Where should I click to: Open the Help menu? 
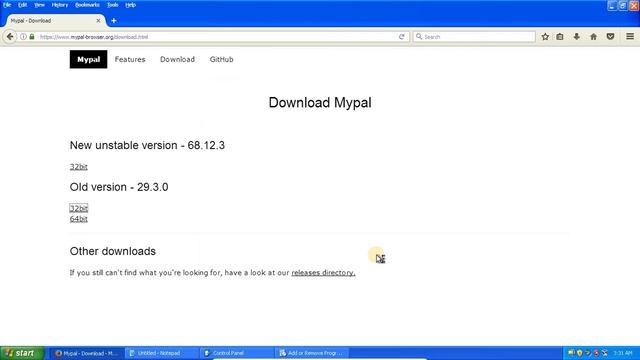pyautogui.click(x=131, y=5)
